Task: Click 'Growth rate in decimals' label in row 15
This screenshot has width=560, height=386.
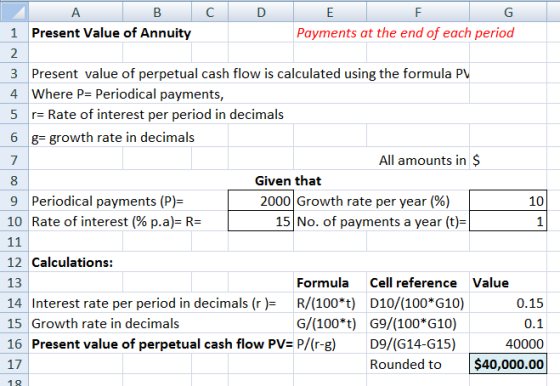Action: (105, 324)
